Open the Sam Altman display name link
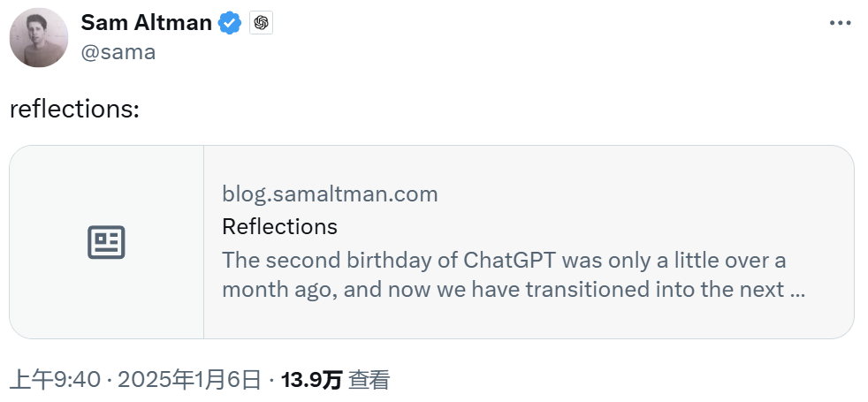868x402 pixels. 146,23
